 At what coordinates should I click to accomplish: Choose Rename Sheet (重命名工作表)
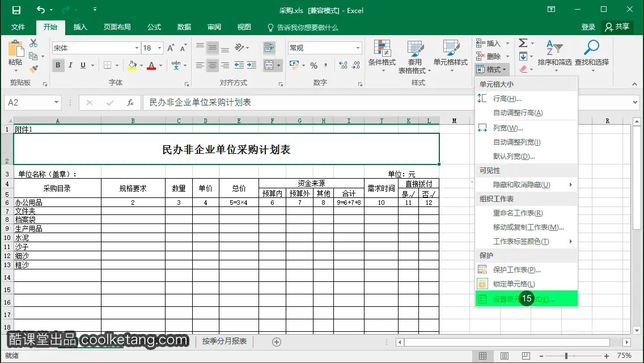click(x=527, y=213)
